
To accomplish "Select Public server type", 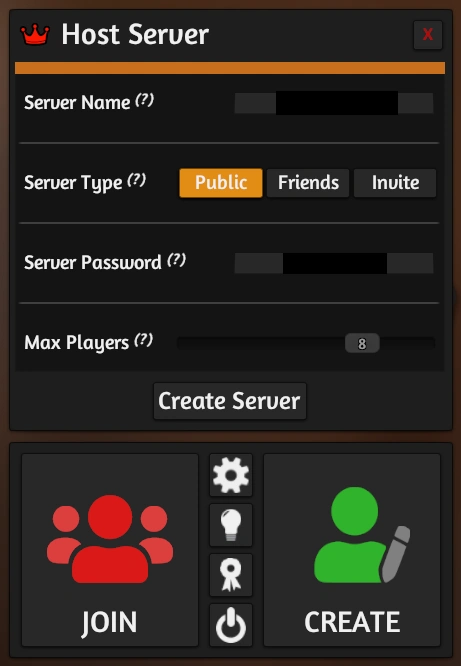I will [221, 183].
